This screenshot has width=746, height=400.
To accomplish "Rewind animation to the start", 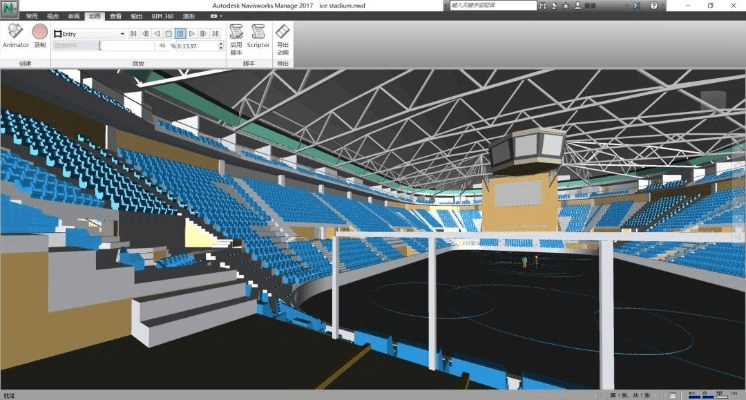I will (x=133, y=34).
